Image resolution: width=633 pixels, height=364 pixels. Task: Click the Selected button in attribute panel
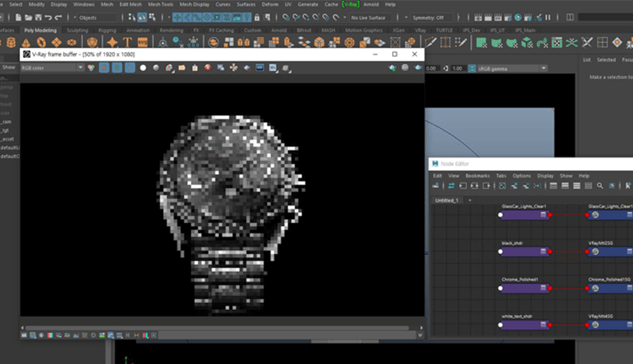(606, 59)
